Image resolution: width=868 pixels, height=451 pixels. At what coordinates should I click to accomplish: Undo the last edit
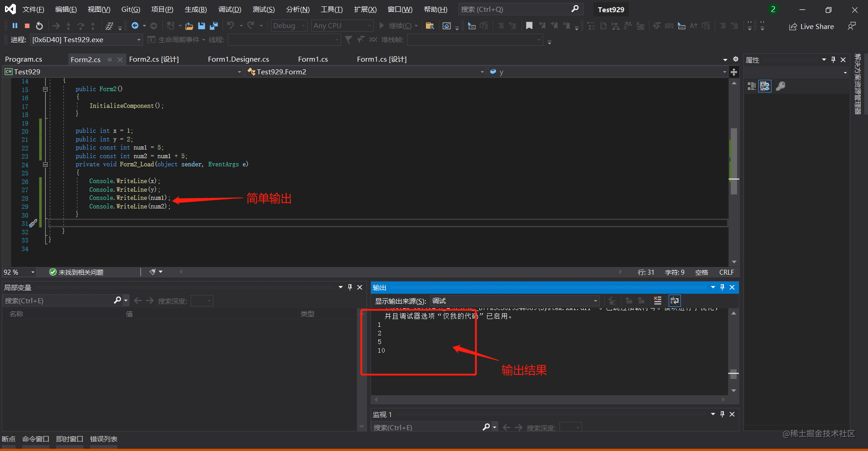pyautogui.click(x=231, y=25)
